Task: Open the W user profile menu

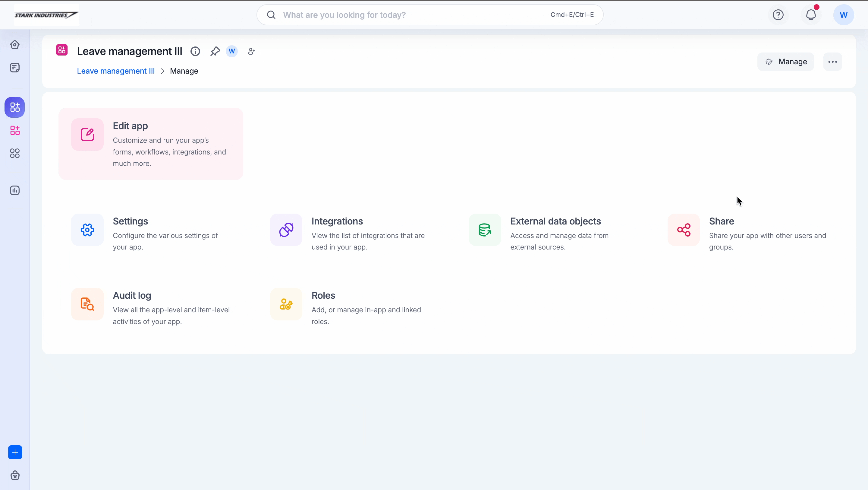Action: tap(843, 15)
